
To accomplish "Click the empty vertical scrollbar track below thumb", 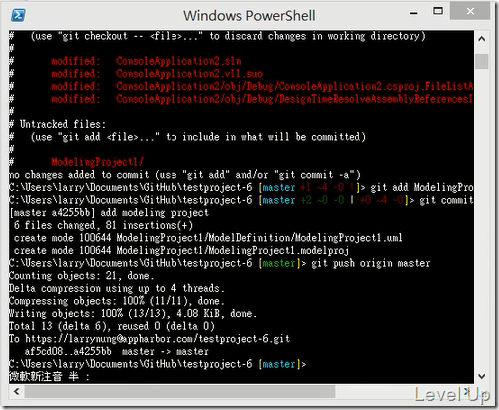I will pyautogui.click(x=481, y=218).
